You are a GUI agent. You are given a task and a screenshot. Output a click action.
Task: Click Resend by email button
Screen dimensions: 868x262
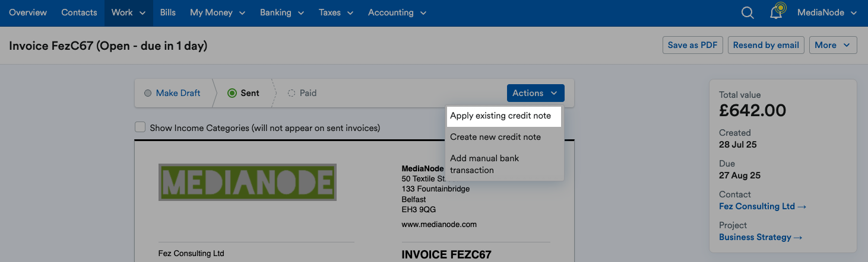tap(766, 45)
